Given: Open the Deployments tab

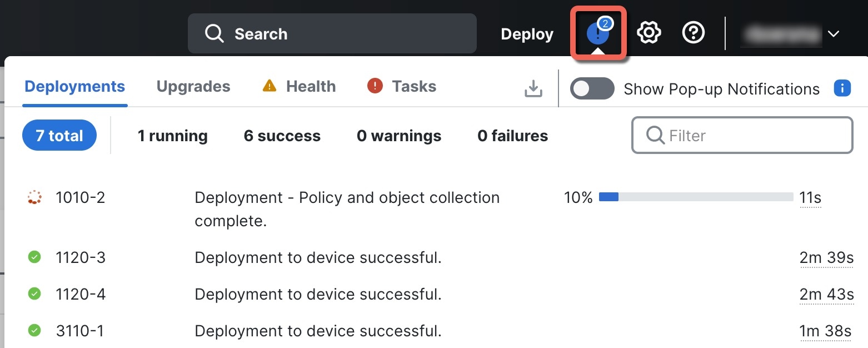Looking at the screenshot, I should tap(74, 86).
